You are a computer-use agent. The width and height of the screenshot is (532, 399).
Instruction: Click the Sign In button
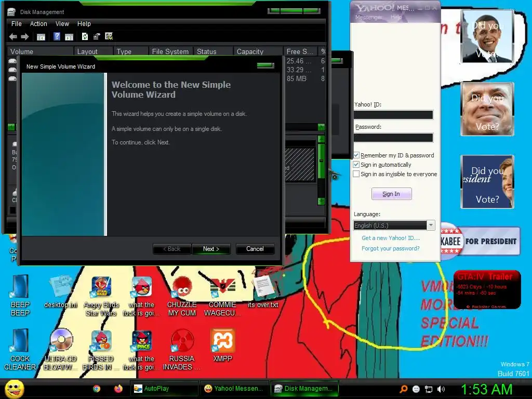392,194
